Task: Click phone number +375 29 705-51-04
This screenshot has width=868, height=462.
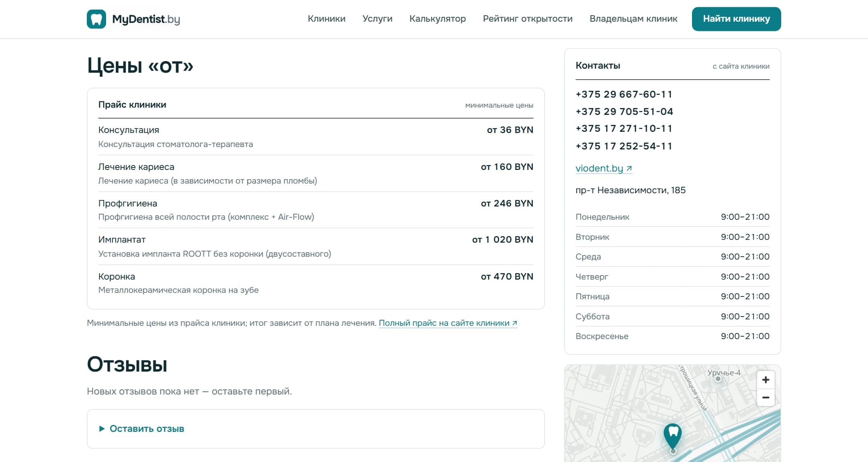Action: [624, 112]
